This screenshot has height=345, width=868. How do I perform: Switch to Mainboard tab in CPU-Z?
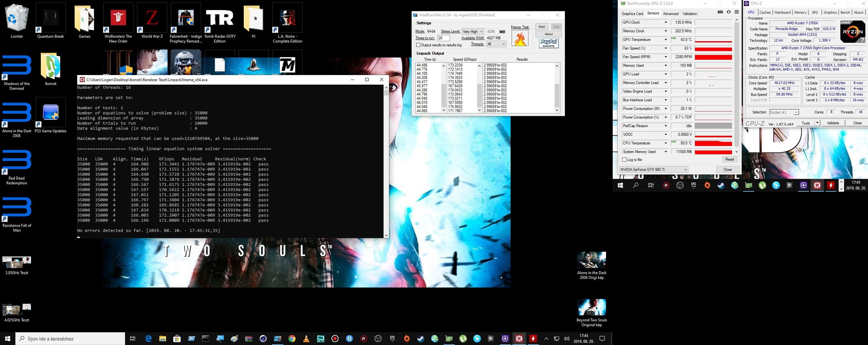pyautogui.click(x=782, y=12)
